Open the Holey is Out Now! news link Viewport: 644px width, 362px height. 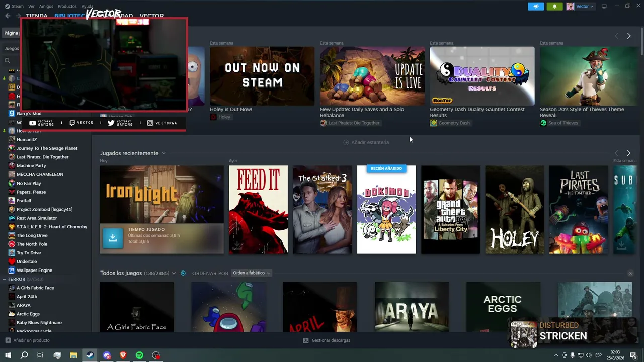pyautogui.click(x=231, y=109)
